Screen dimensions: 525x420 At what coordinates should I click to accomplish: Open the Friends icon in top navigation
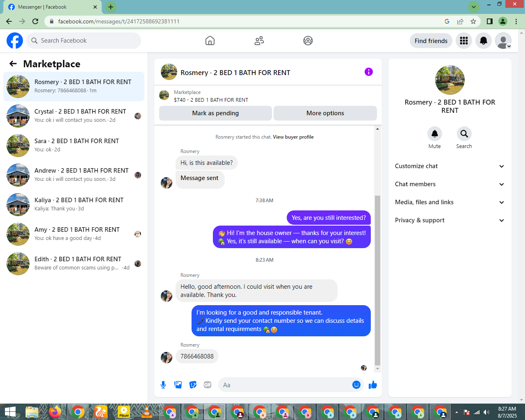pyautogui.click(x=259, y=41)
